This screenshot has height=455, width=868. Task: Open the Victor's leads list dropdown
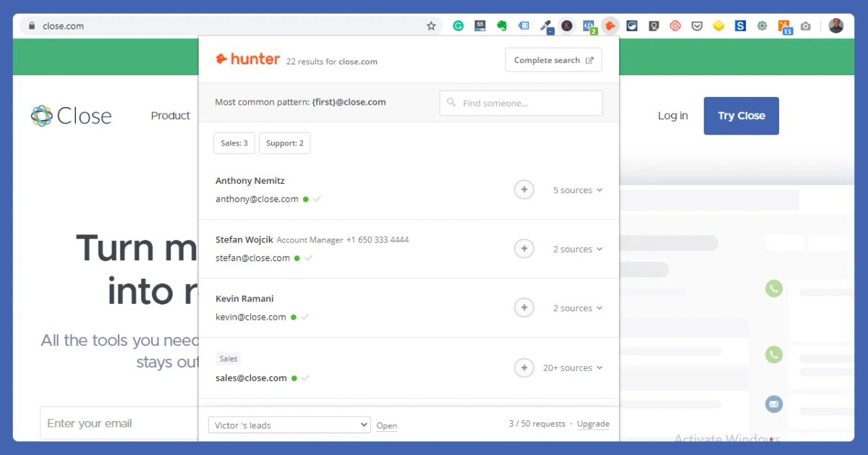[x=289, y=425]
